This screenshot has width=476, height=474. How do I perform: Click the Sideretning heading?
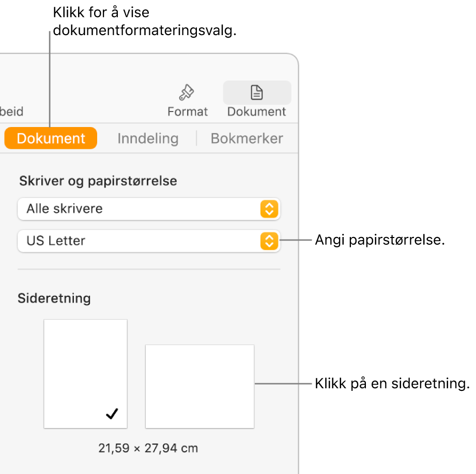point(54,298)
